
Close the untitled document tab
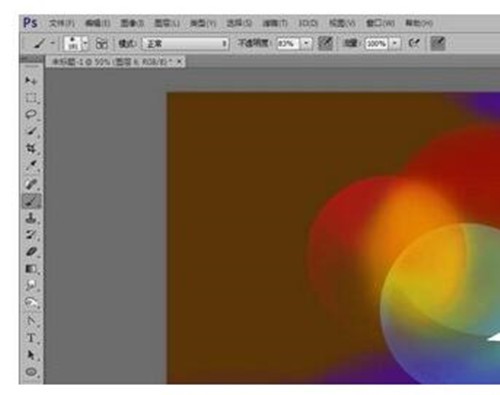[179, 61]
